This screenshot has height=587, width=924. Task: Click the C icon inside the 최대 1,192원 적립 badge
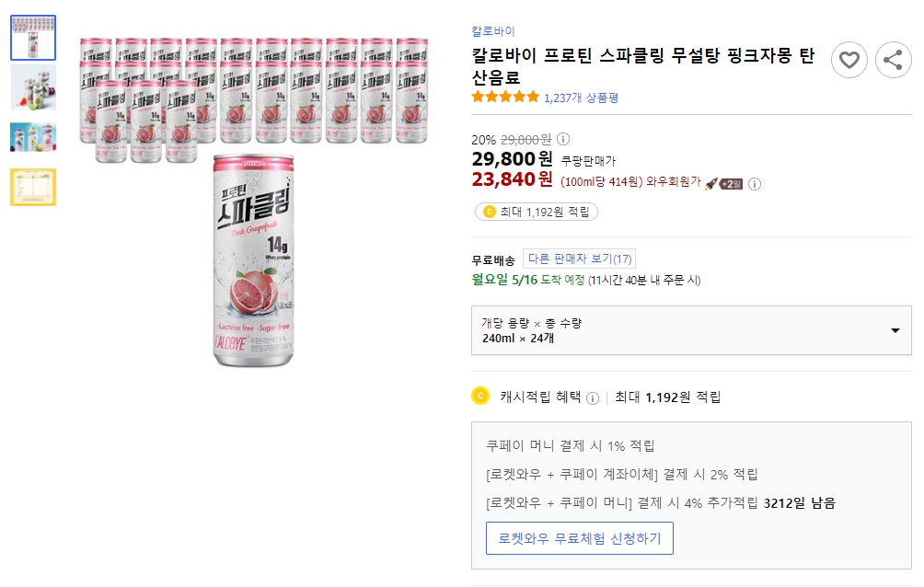tap(489, 212)
